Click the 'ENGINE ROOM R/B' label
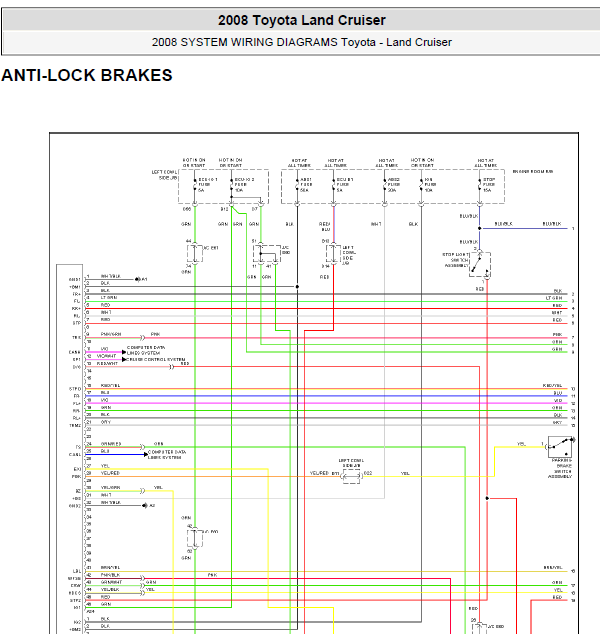This screenshot has height=634, width=600. [x=533, y=171]
